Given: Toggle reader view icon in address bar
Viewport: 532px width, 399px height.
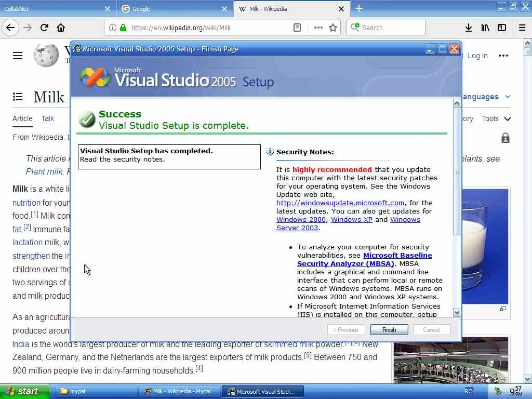Looking at the screenshot, I should [x=297, y=28].
